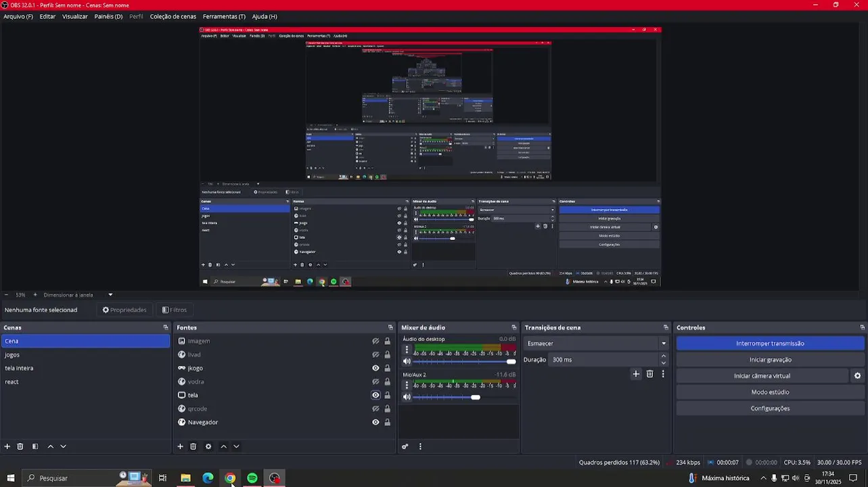Open the Áudio do desktop options dots
The image size is (868, 487).
[x=407, y=350]
